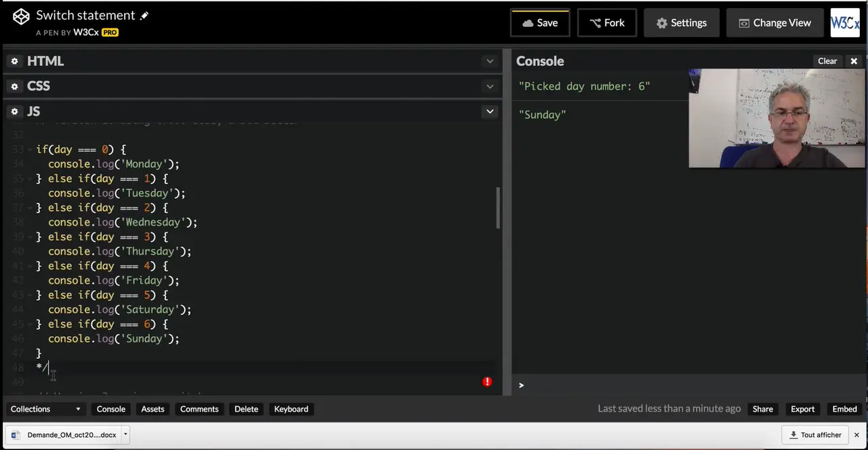Viewport: 868px width, 450px height.
Task: Collapse the JS editor chevron
Action: coord(490,111)
